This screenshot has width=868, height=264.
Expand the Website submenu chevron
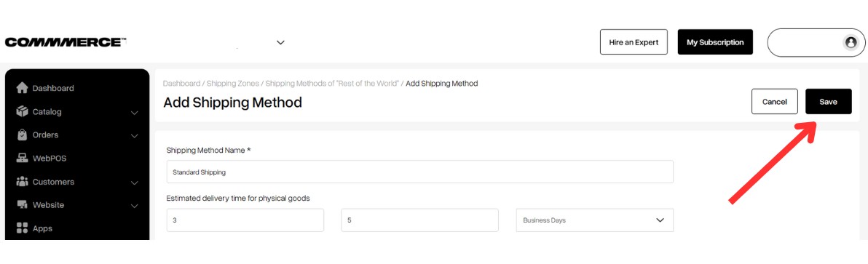(x=134, y=206)
